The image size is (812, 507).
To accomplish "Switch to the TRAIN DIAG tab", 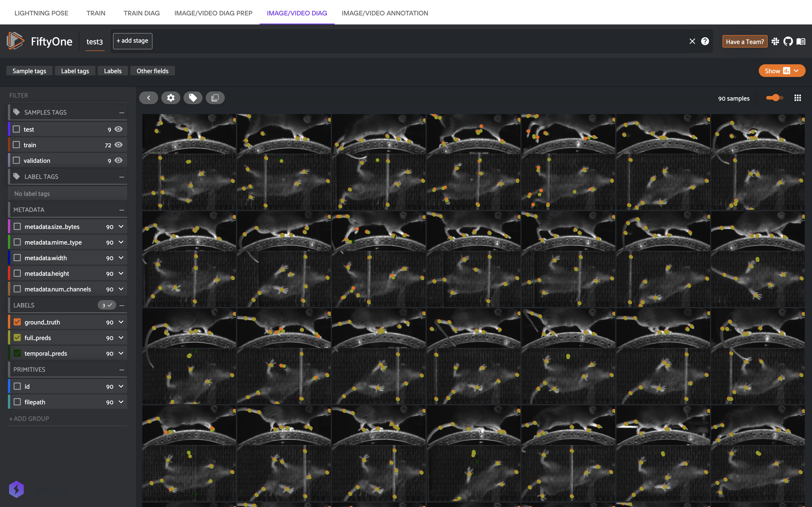I will 141,13.
